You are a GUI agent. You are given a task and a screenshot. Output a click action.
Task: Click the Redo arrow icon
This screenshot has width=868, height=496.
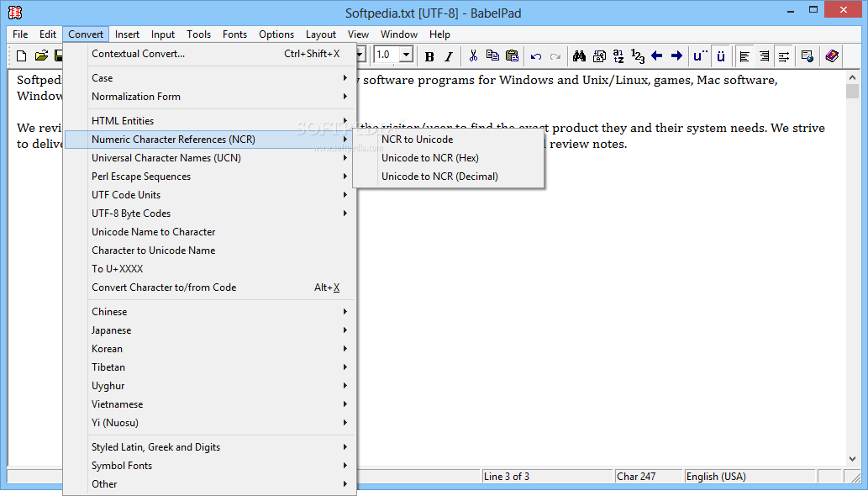pyautogui.click(x=555, y=56)
